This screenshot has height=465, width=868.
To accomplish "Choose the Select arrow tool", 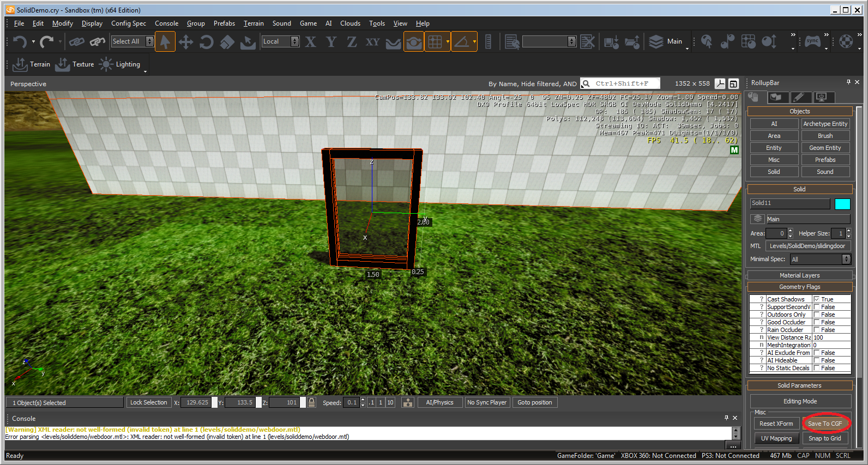I will tap(165, 41).
